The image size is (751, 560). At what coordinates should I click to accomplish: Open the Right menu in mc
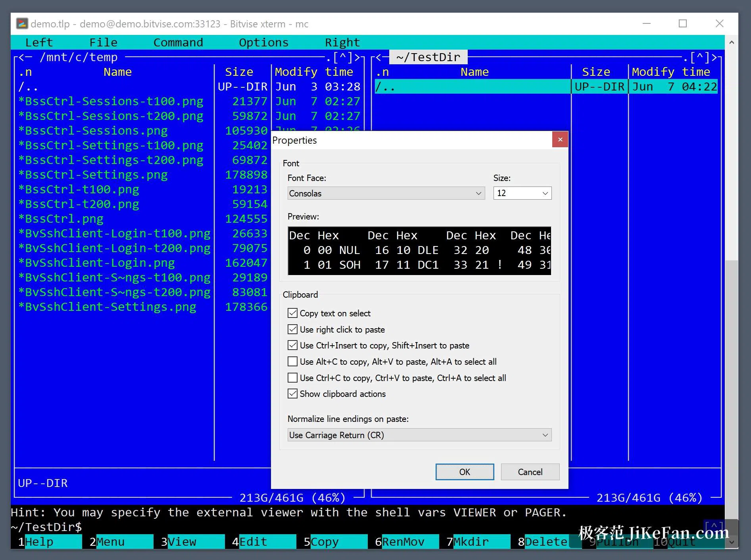click(x=342, y=42)
